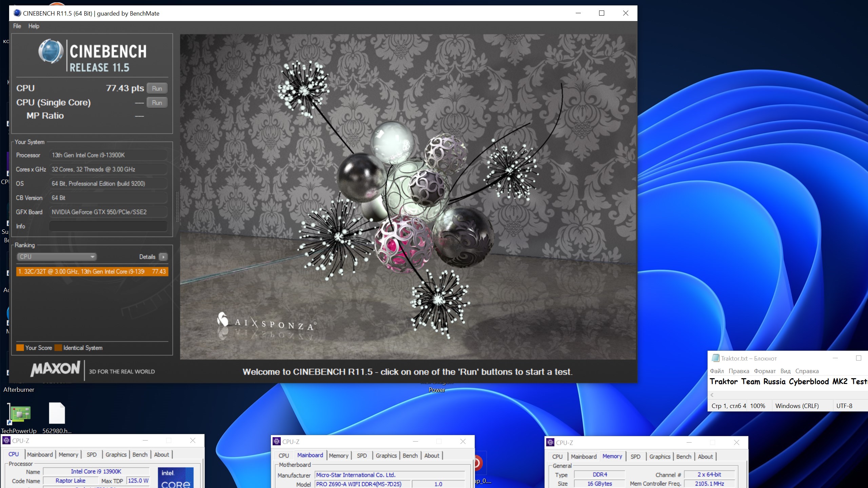Click left CPU-Z window title icon
This screenshot has height=488, width=868.
[6, 441]
